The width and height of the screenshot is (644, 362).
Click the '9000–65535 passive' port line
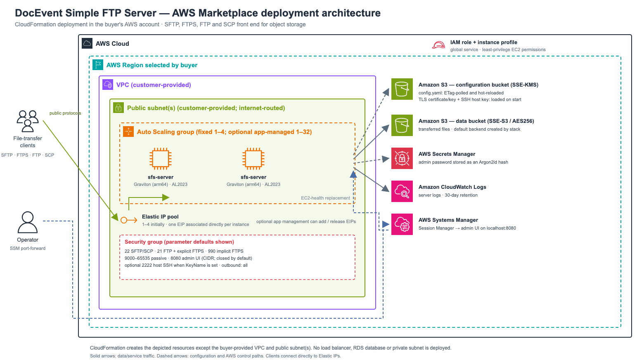click(188, 258)
